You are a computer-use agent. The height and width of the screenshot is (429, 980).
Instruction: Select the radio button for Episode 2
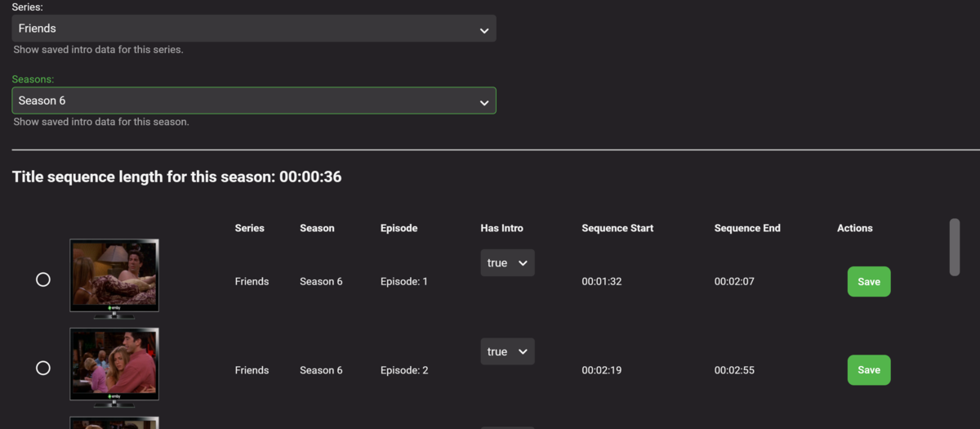click(x=43, y=368)
